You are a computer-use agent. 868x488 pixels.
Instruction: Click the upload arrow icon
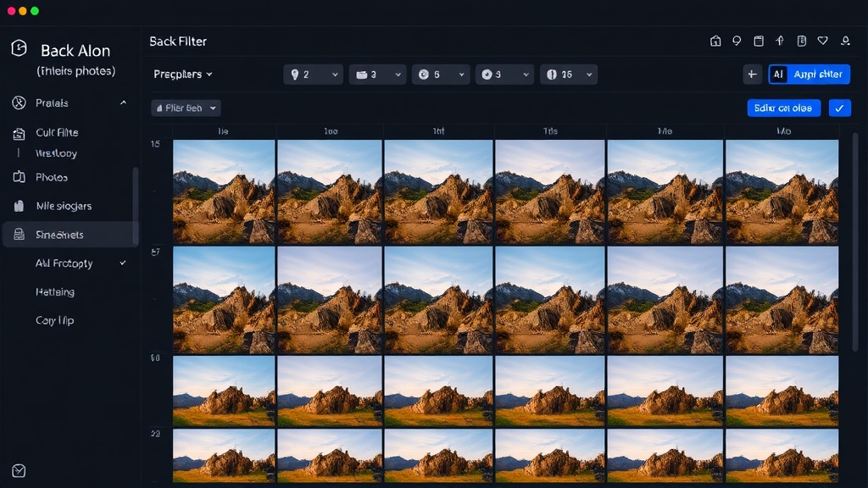tap(781, 41)
